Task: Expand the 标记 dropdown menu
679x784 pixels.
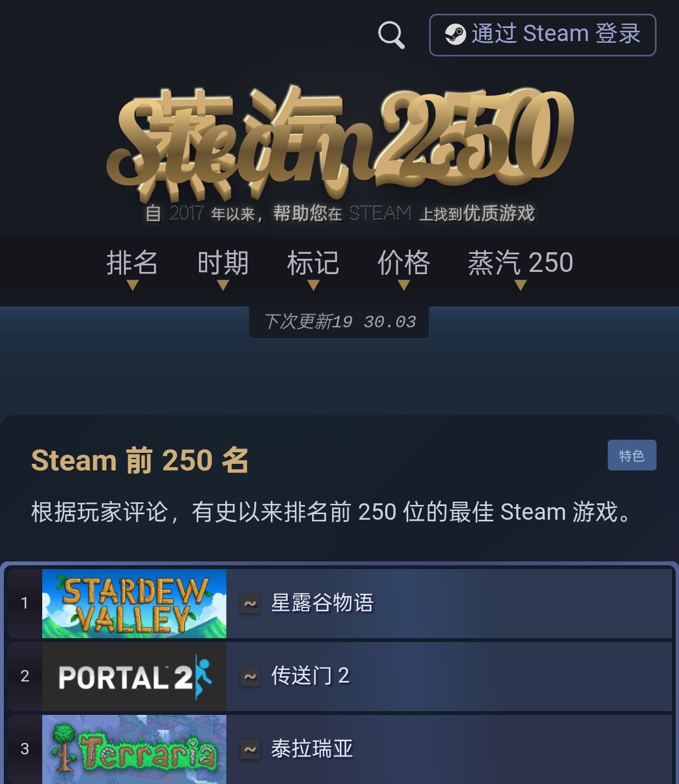Action: click(313, 268)
